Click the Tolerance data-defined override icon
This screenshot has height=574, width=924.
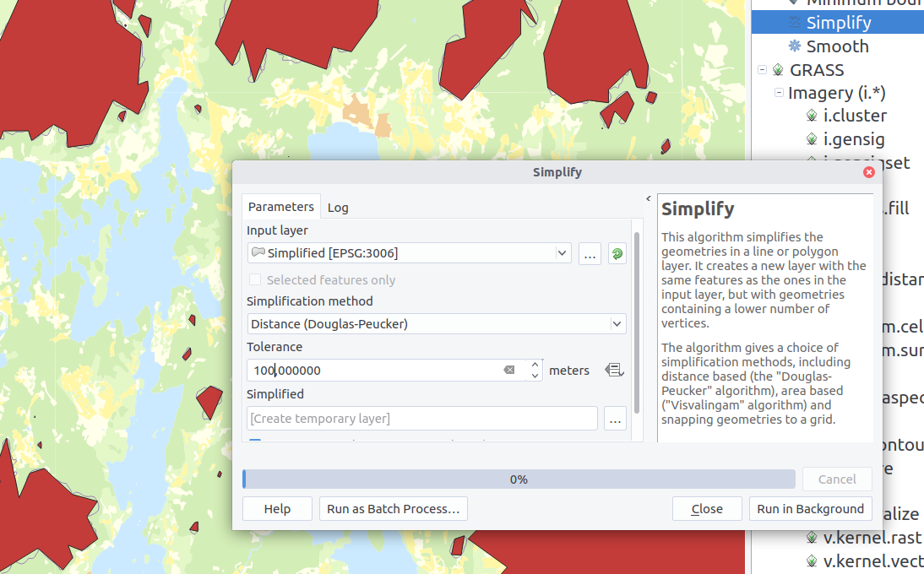point(614,371)
